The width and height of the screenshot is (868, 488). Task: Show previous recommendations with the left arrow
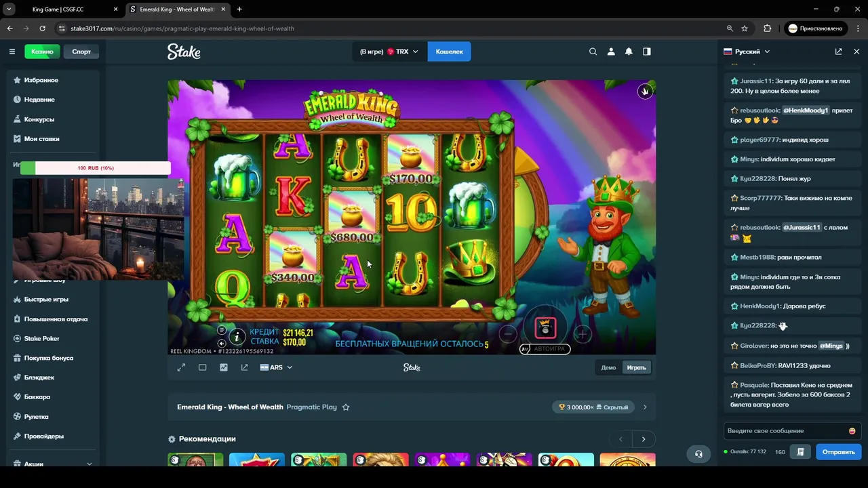[620, 439]
